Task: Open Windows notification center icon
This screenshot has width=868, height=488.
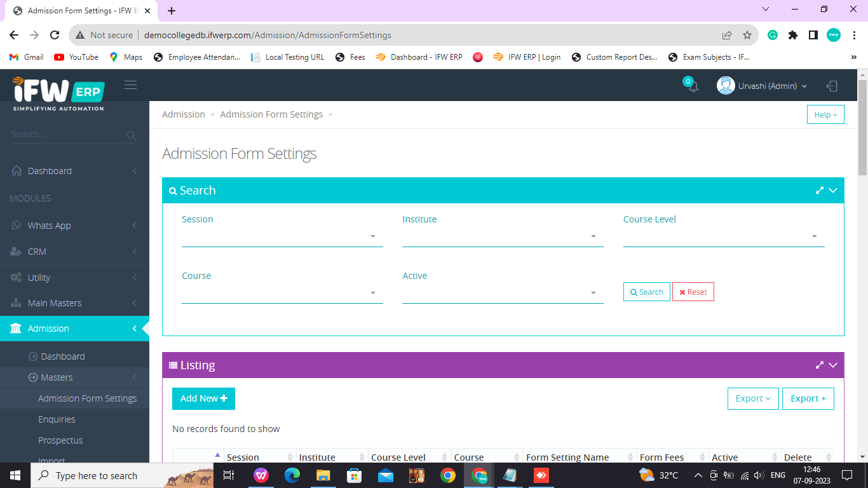Action: pos(846,475)
